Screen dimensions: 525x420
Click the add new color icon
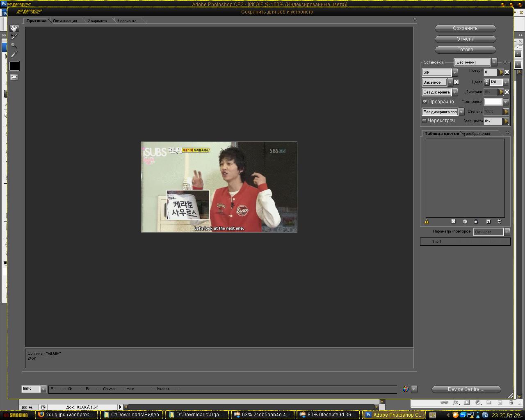coord(488,221)
